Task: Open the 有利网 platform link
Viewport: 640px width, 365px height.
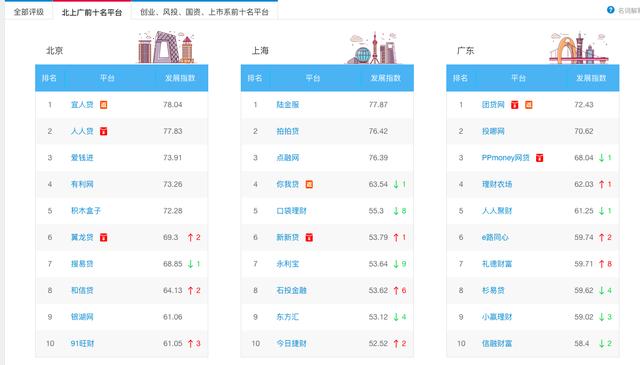Action: click(x=82, y=185)
